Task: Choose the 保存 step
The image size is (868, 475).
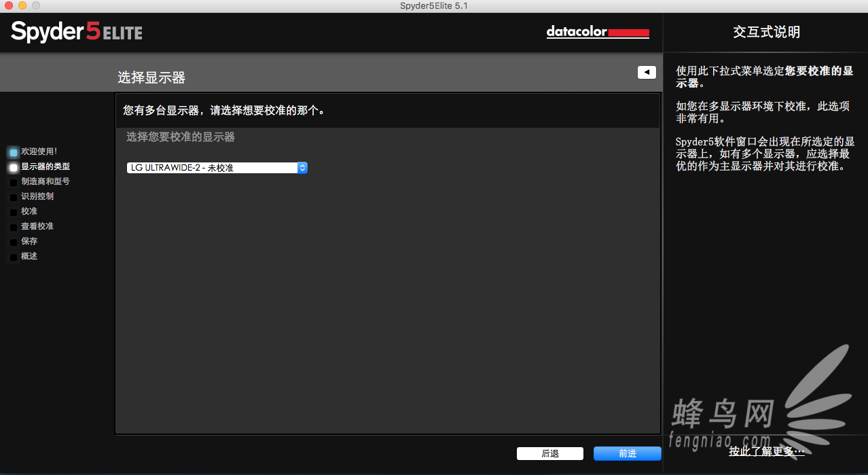Action: (x=29, y=241)
